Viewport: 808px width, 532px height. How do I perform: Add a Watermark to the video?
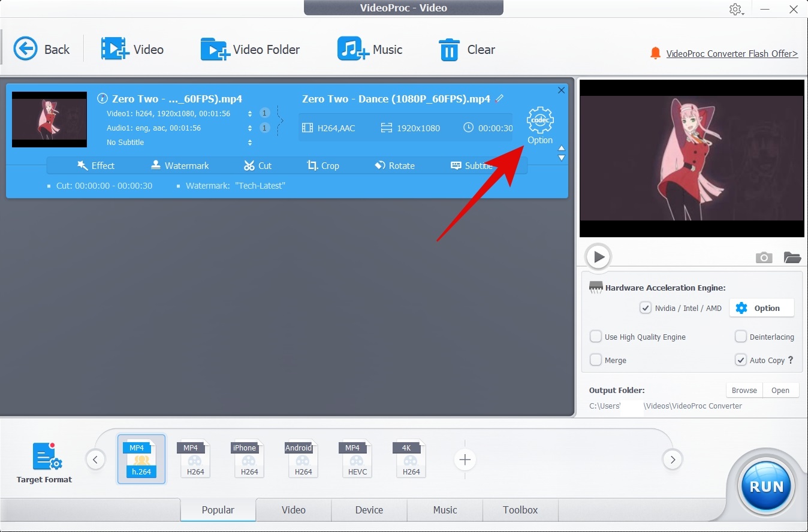(179, 165)
